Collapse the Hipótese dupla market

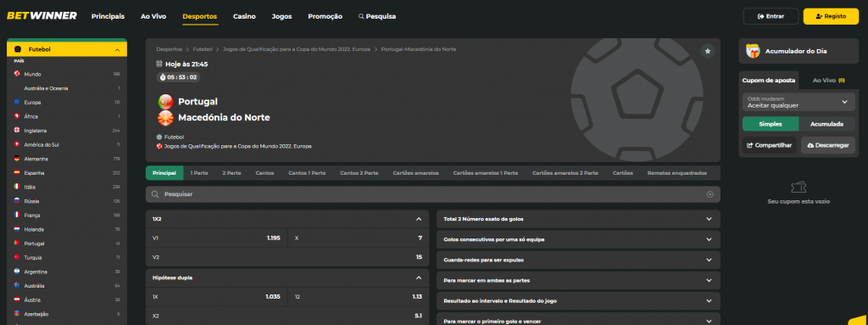coord(419,277)
